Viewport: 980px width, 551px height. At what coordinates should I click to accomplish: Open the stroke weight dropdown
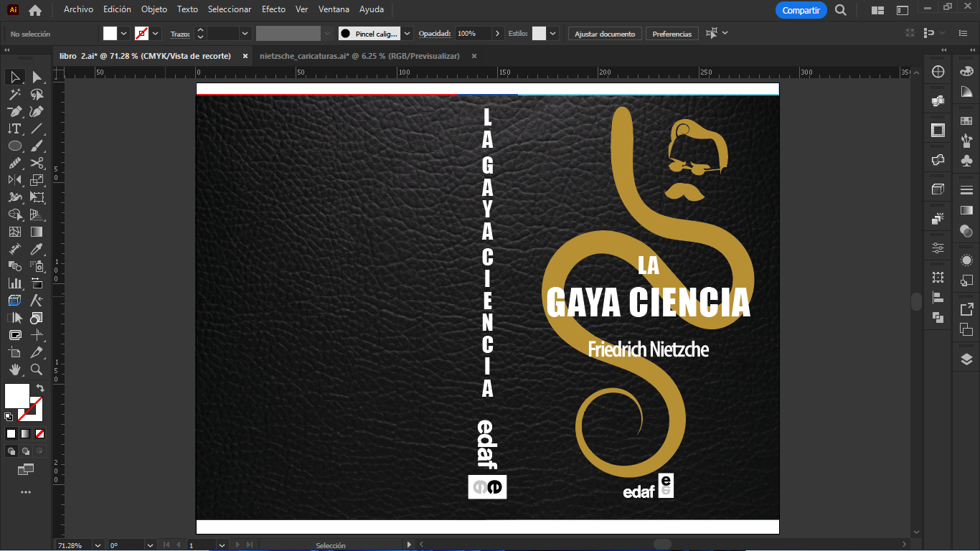[x=245, y=34]
